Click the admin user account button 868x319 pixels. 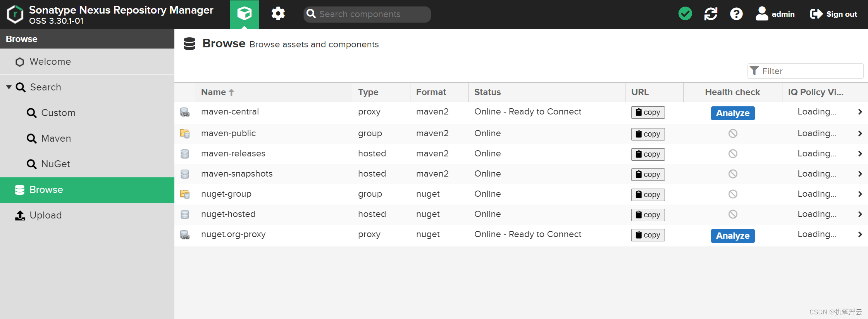(775, 14)
